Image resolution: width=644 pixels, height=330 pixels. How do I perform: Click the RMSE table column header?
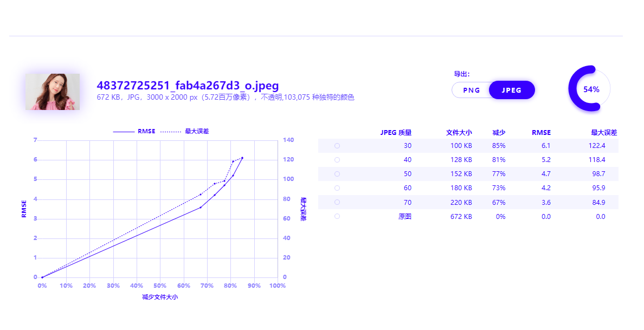[541, 132]
